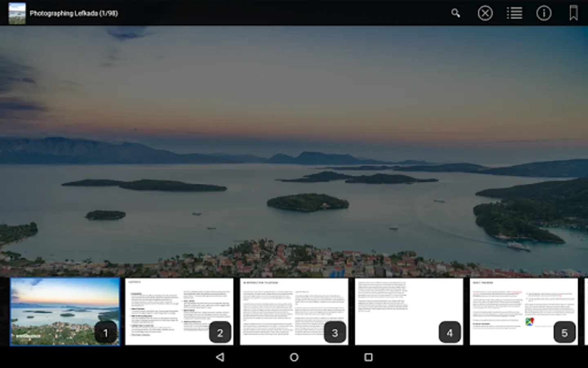Screen dimensions: 588x368
Task: Click the number 3 page badge
Action: (x=335, y=332)
